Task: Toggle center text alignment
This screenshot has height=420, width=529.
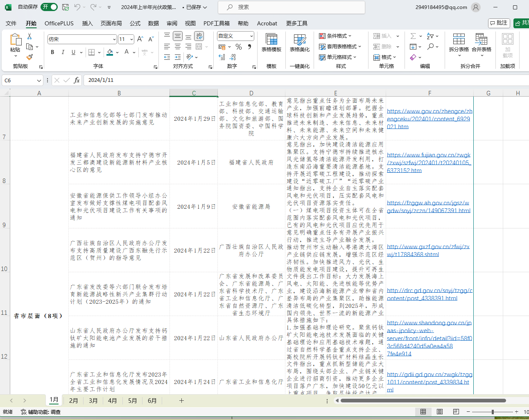Action: [x=178, y=47]
